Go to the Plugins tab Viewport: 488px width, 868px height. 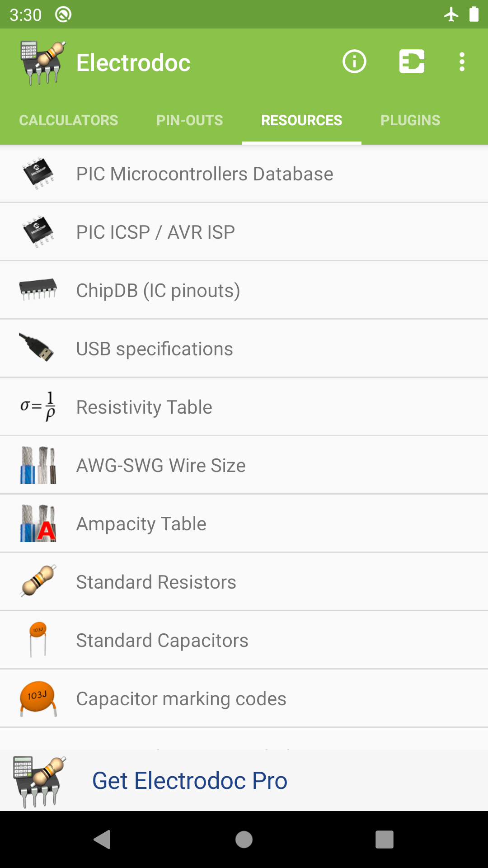pyautogui.click(x=410, y=120)
